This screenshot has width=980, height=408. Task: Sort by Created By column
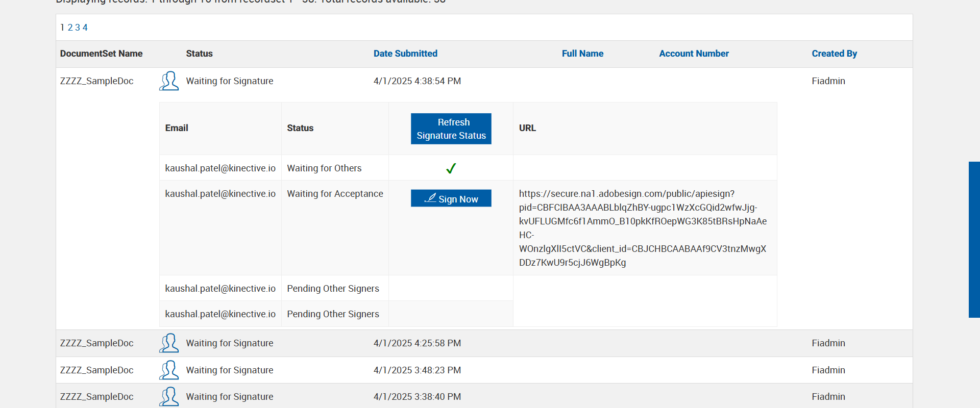834,54
